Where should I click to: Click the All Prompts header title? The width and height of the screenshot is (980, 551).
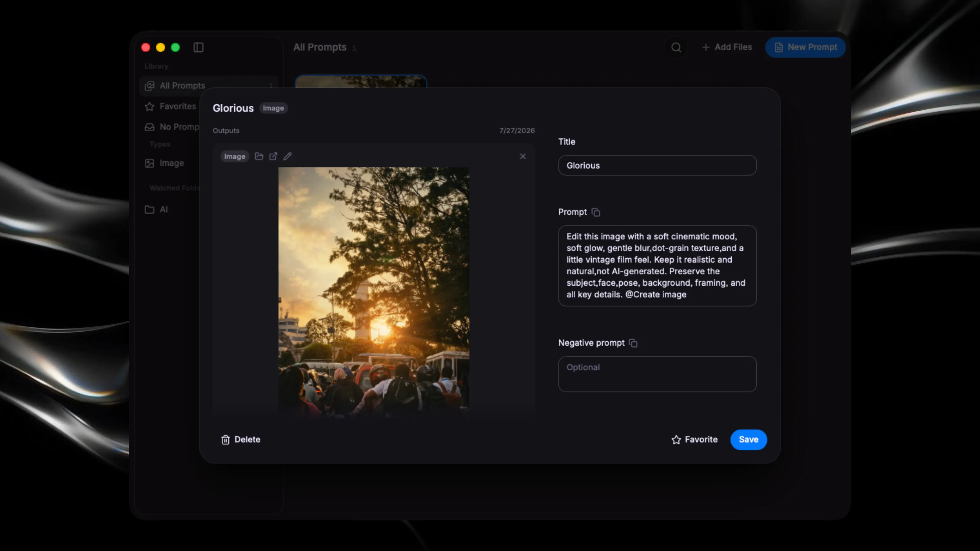319,47
